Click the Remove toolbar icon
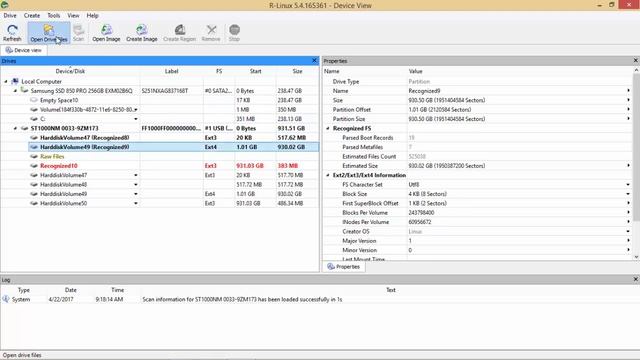 pyautogui.click(x=211, y=33)
